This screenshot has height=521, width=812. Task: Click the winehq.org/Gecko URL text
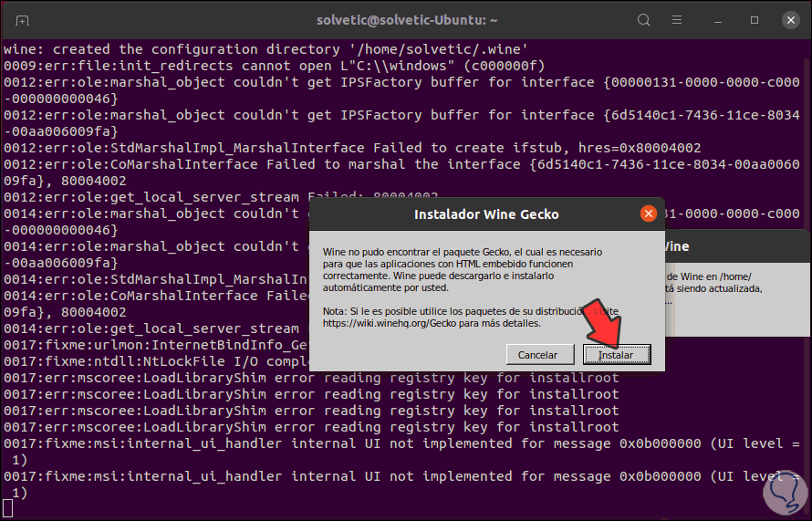(x=390, y=323)
